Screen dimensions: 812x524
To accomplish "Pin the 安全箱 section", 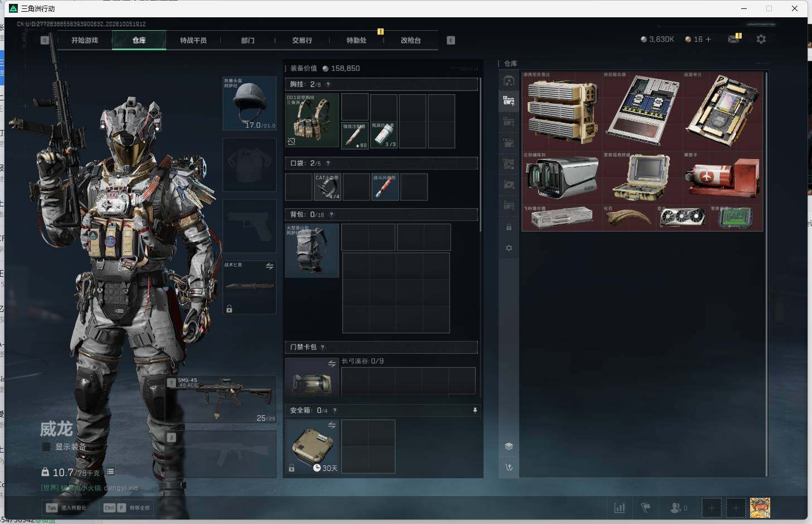I will click(x=475, y=410).
